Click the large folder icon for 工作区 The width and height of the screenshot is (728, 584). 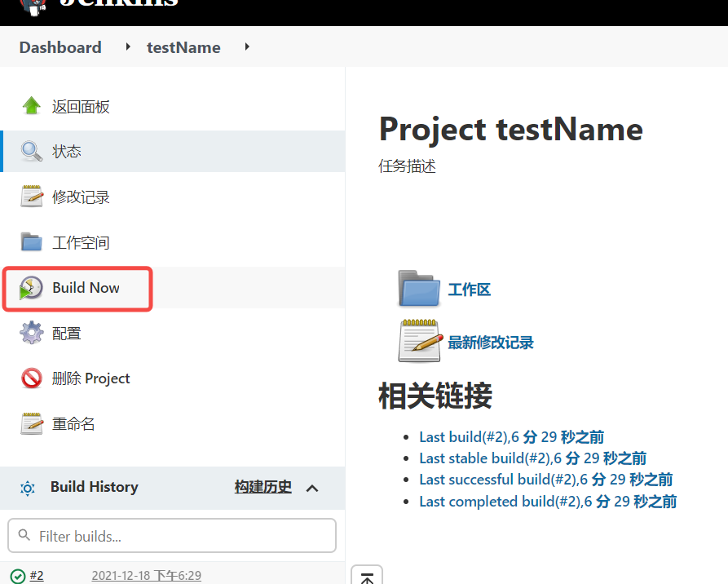[419, 289]
